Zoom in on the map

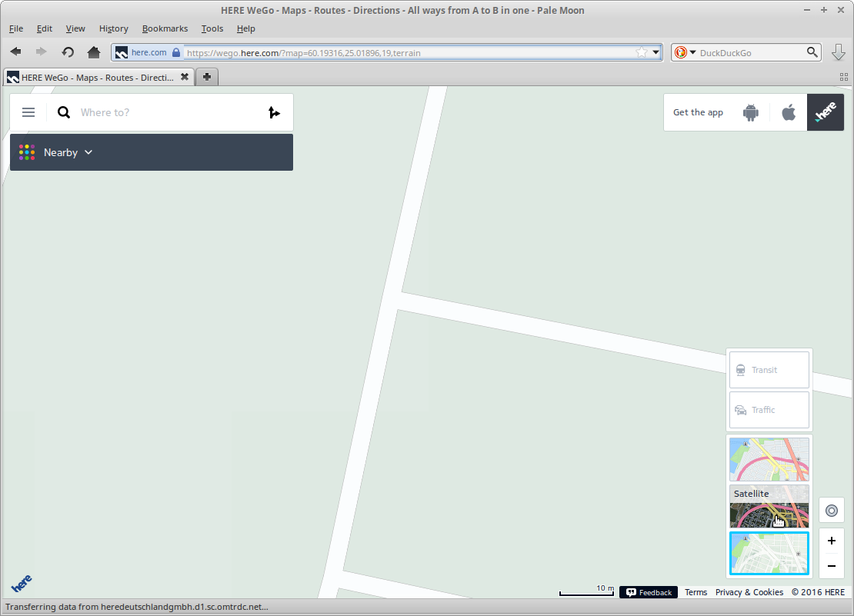tap(832, 541)
